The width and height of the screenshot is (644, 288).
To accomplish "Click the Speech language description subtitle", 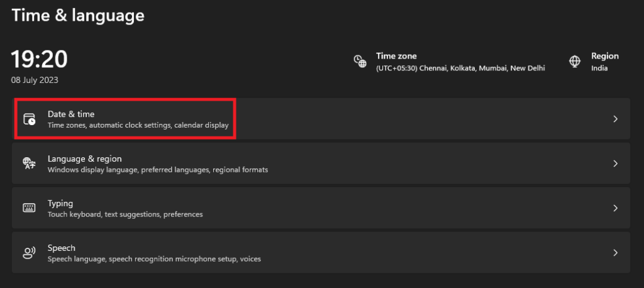I will click(x=154, y=258).
